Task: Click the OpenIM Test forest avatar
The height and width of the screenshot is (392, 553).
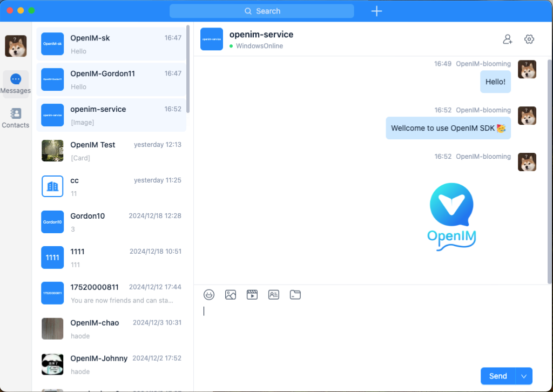Action: coord(52,151)
